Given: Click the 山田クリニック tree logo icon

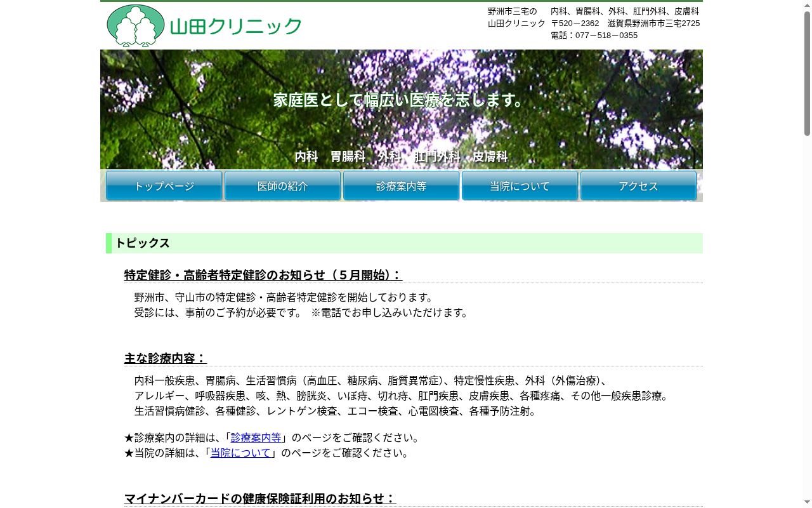Looking at the screenshot, I should pos(136,25).
